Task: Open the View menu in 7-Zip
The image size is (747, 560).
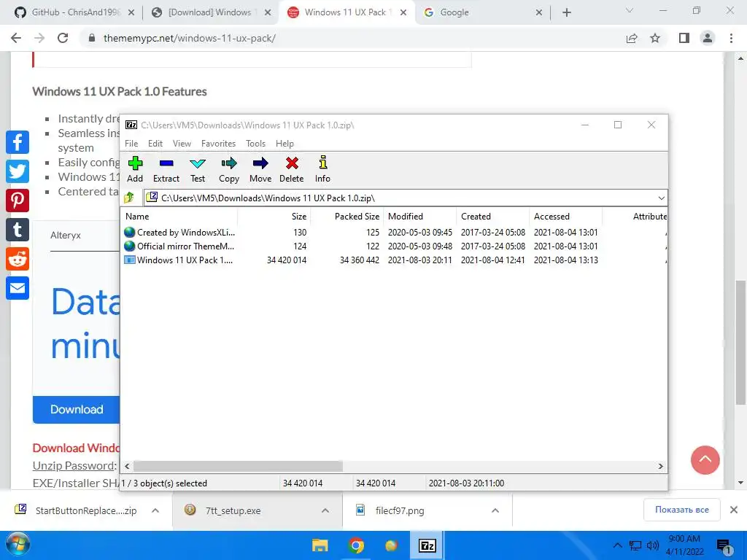Action: click(182, 144)
